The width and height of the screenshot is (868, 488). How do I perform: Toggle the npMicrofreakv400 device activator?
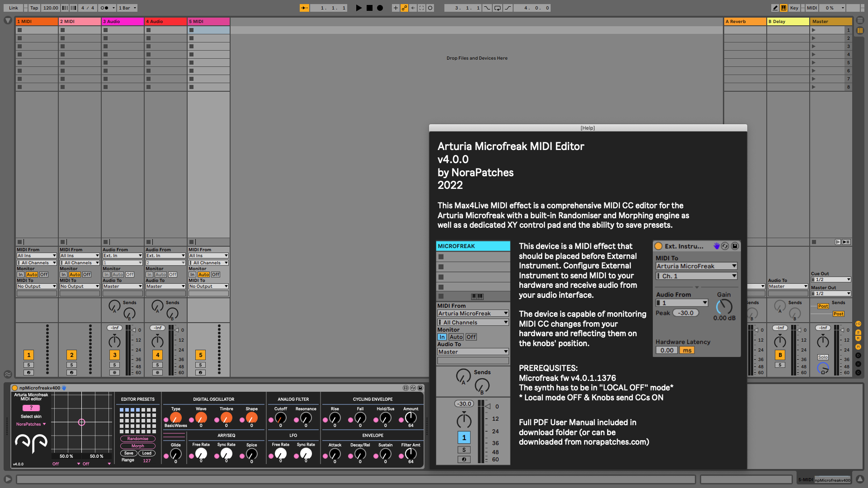tap(14, 388)
